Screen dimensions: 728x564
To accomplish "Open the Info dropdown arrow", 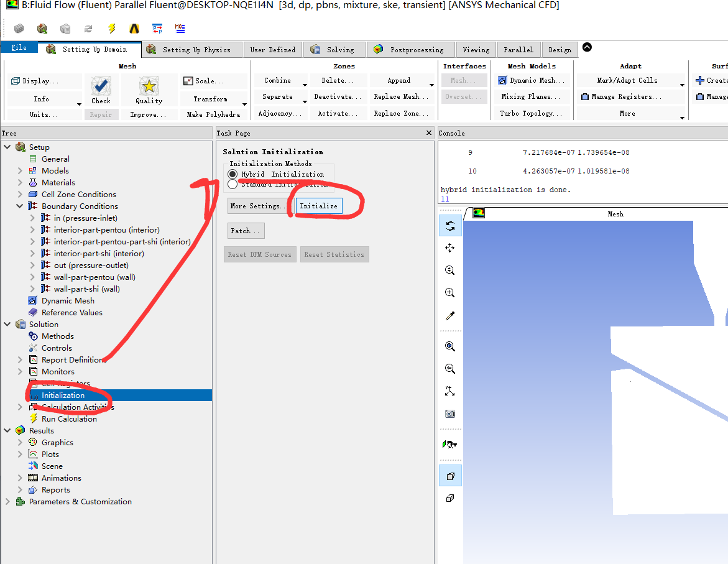I will 78,104.
